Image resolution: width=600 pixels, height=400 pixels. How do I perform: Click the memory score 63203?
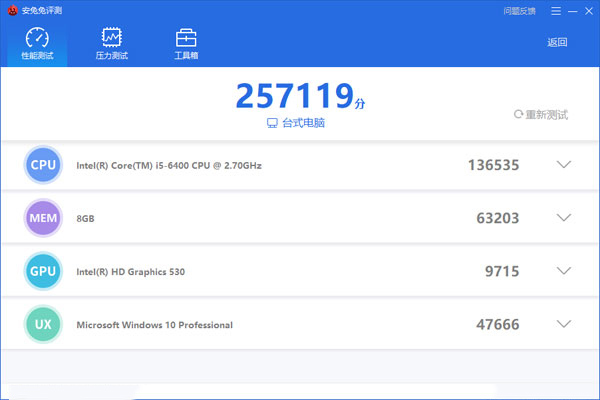pos(498,218)
